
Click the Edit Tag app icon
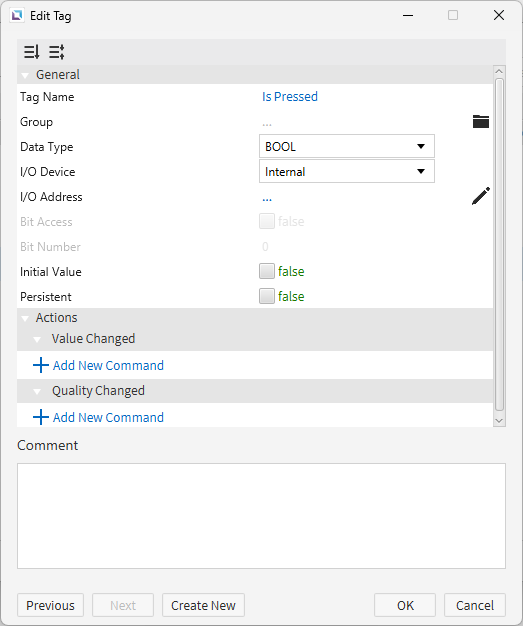17,16
